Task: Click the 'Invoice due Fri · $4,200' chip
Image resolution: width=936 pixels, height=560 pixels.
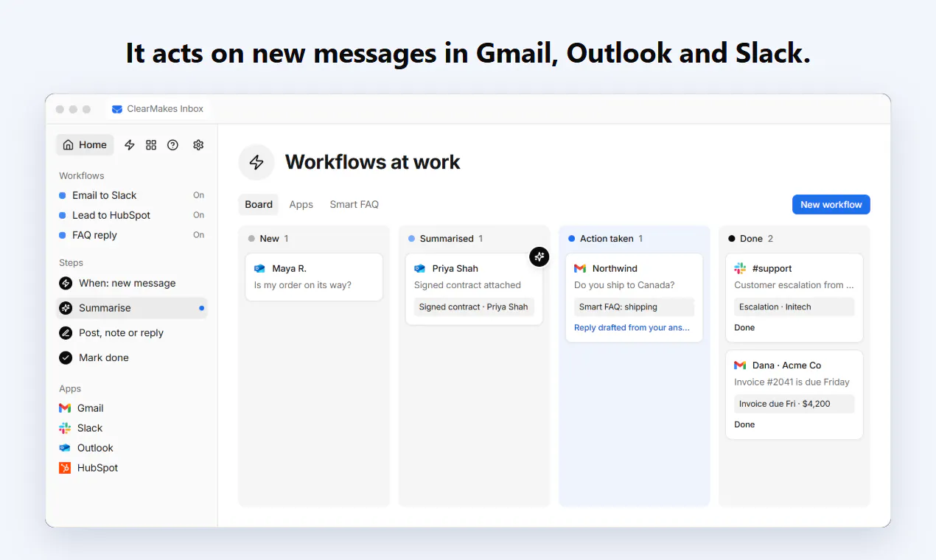Action: (794, 404)
